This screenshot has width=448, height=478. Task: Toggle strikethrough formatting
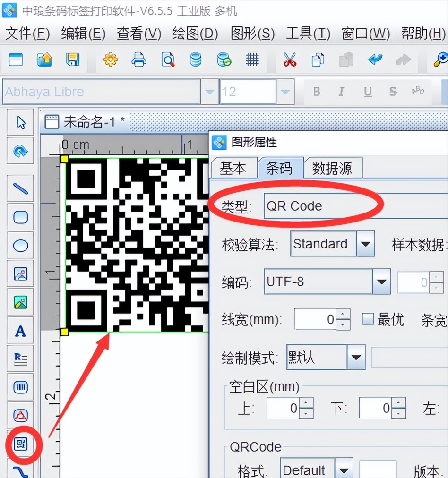[x=393, y=92]
